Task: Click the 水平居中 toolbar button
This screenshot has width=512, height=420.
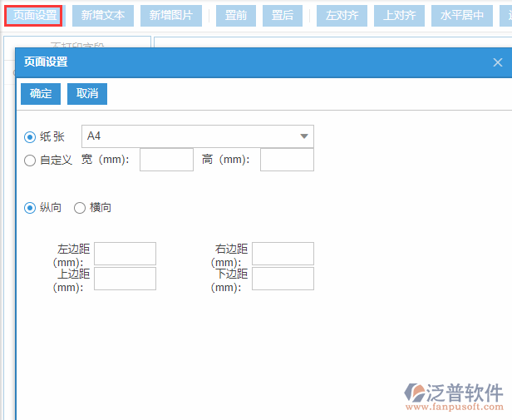Action: (x=462, y=15)
